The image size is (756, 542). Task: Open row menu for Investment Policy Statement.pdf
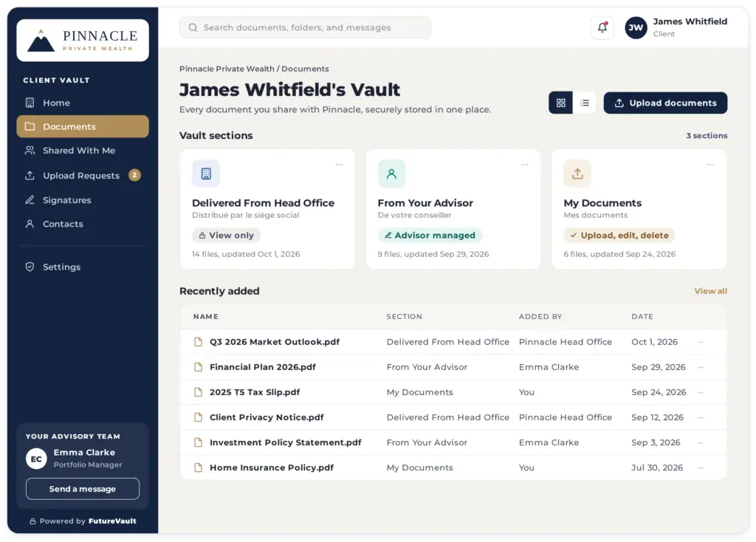tap(701, 442)
